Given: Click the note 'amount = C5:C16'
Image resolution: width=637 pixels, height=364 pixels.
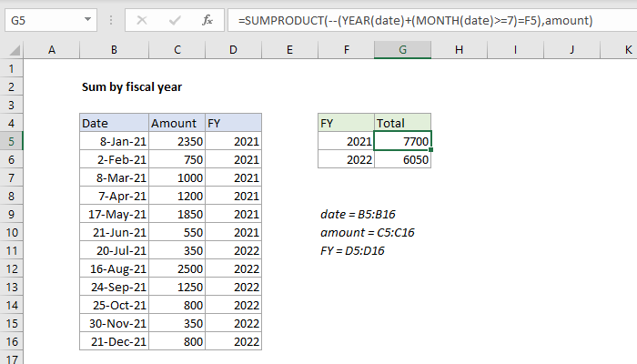Looking at the screenshot, I should pyautogui.click(x=368, y=232).
